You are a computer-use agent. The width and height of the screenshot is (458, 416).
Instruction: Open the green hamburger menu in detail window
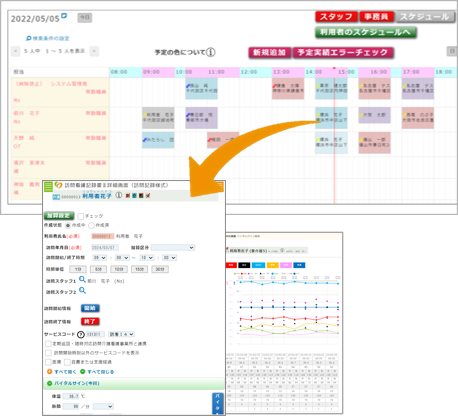point(49,186)
